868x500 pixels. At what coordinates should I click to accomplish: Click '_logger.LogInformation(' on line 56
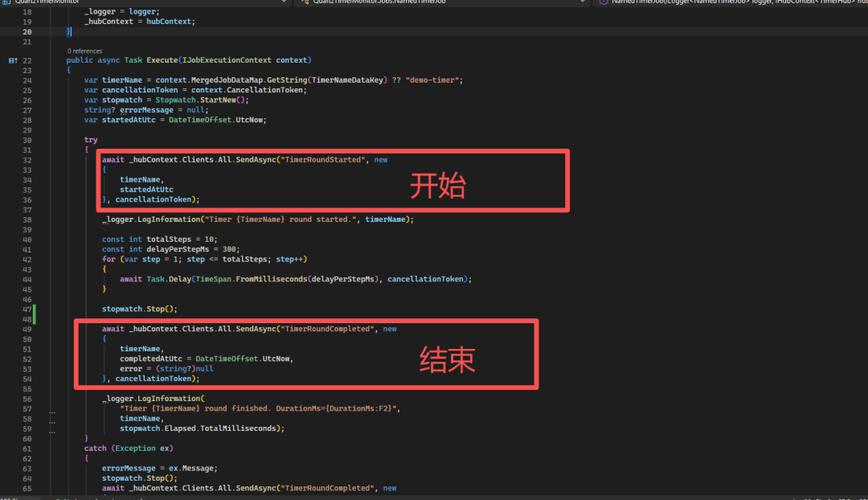tap(153, 399)
